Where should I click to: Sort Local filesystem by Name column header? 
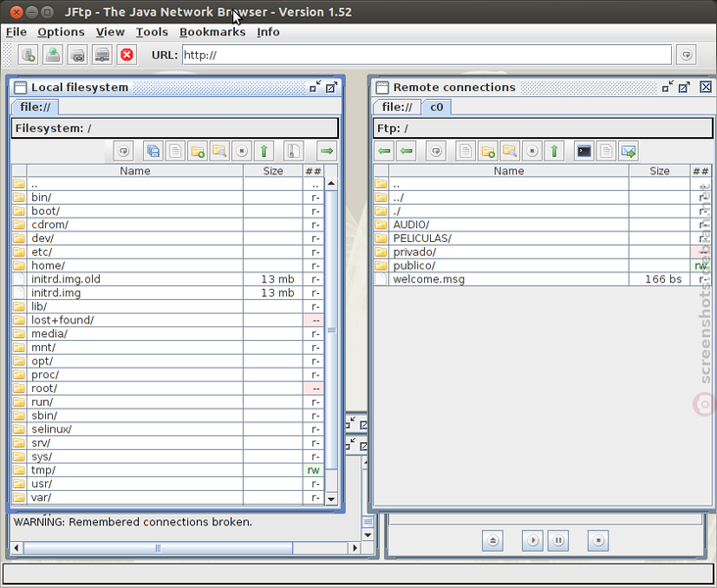[x=135, y=171]
